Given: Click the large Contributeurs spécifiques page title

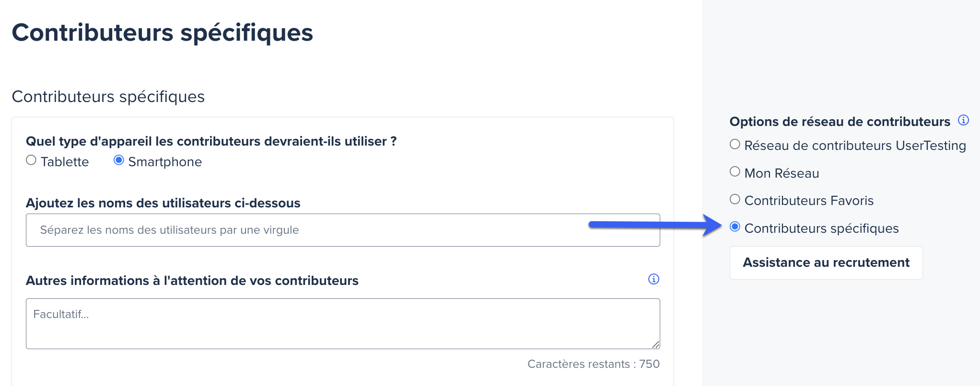Looking at the screenshot, I should tap(163, 33).
